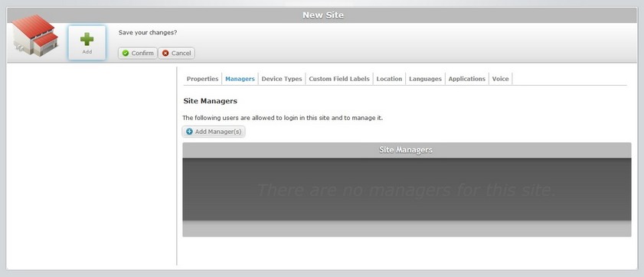Click the Add Manager(s) button
The image size is (644, 277).
(214, 132)
